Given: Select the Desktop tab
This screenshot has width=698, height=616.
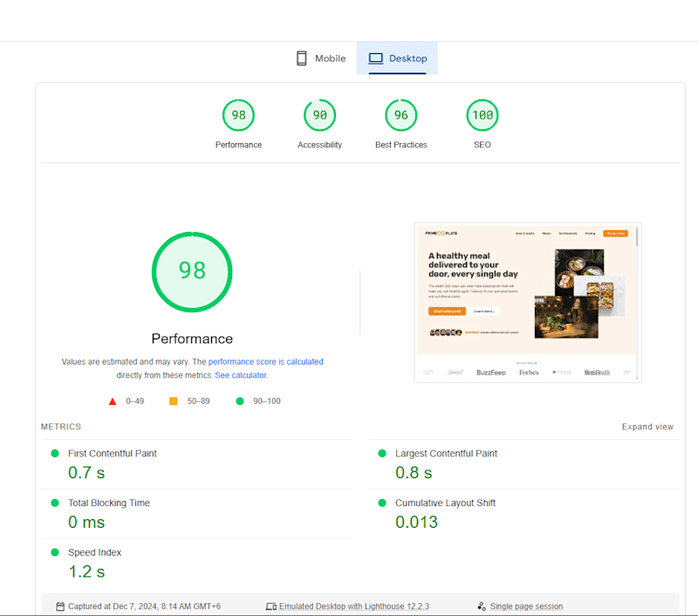Looking at the screenshot, I should (397, 58).
